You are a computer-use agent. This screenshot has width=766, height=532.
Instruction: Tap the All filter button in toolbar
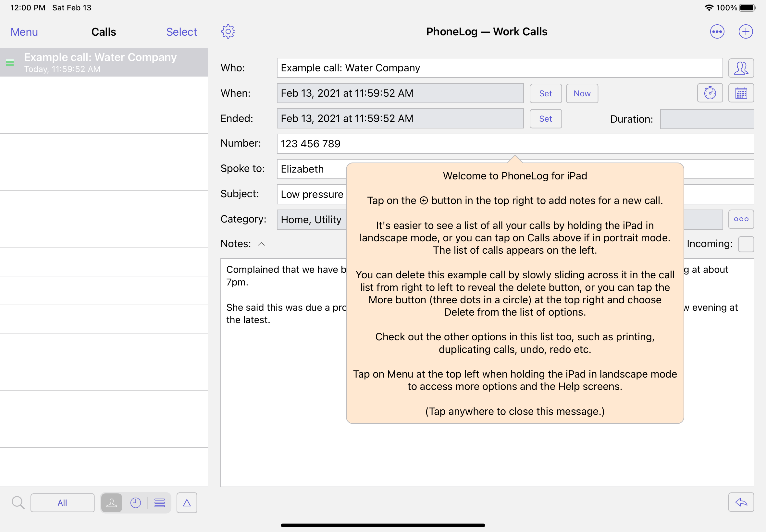point(62,502)
